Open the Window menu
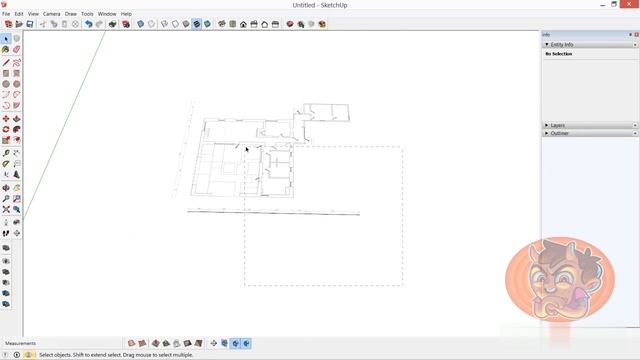 pos(107,14)
